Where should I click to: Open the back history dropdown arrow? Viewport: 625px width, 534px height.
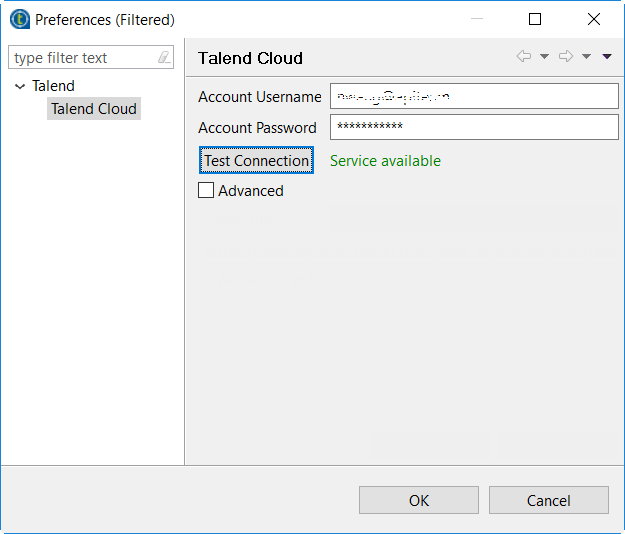(544, 57)
